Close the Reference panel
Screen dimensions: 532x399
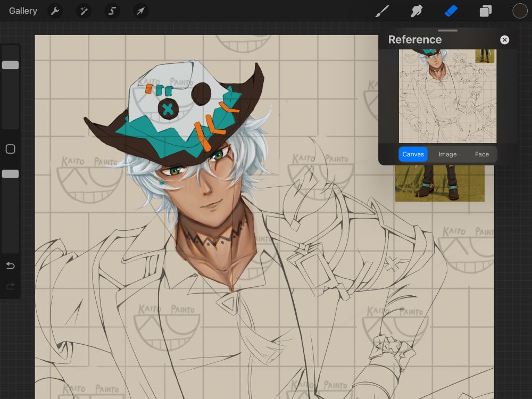504,40
